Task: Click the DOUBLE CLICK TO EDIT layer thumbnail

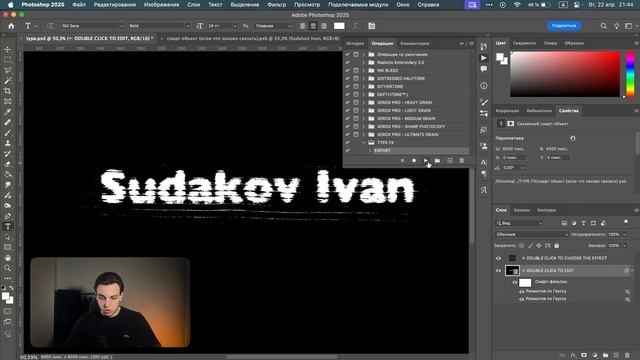Action: 512,271
